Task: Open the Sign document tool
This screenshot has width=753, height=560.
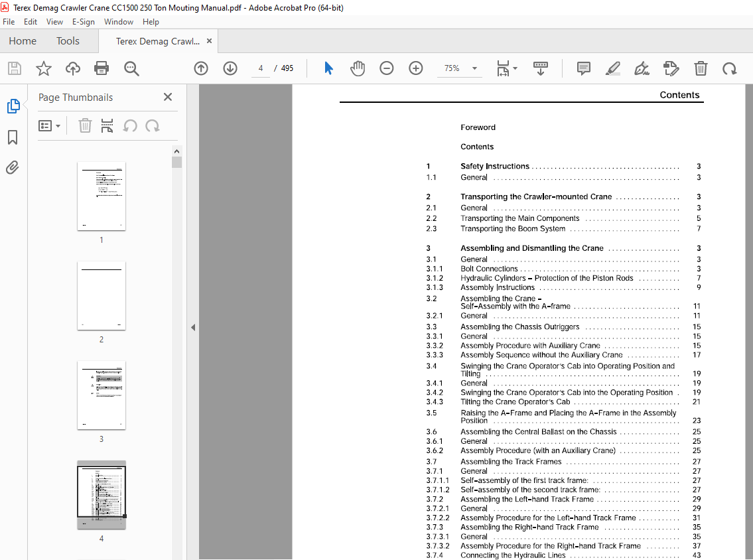Action: (x=642, y=69)
